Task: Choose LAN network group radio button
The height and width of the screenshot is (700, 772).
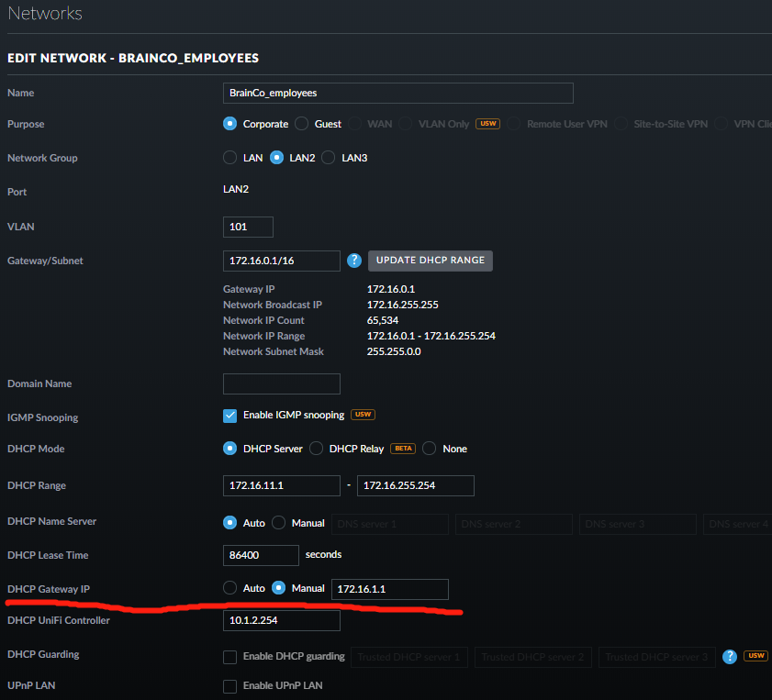Action: coord(230,158)
